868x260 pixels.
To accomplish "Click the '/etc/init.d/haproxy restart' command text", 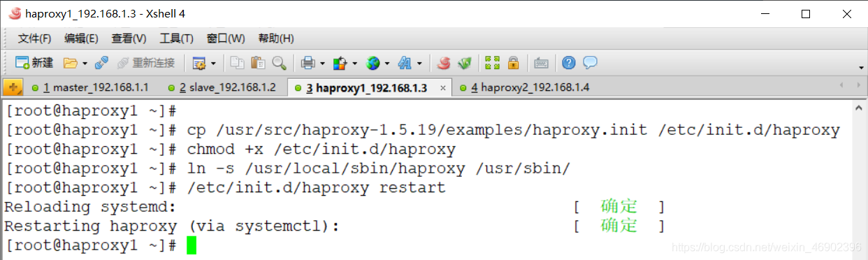I will point(316,187).
